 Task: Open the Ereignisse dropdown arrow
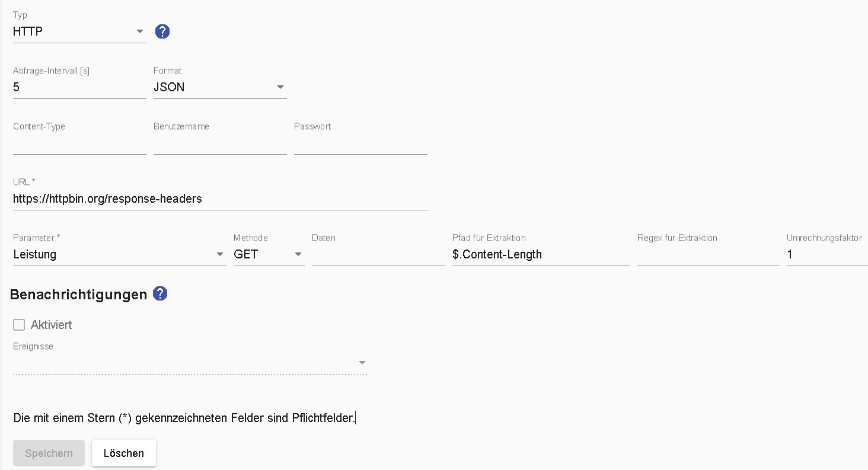[x=362, y=362]
